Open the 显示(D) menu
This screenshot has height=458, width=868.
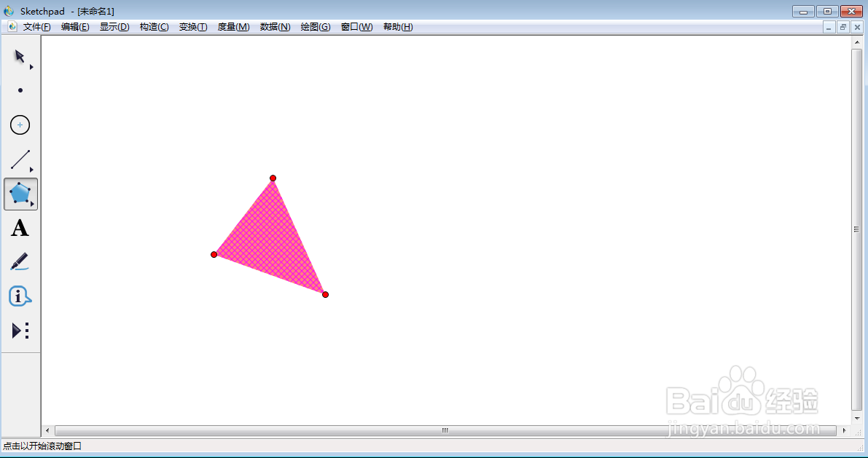tap(114, 26)
